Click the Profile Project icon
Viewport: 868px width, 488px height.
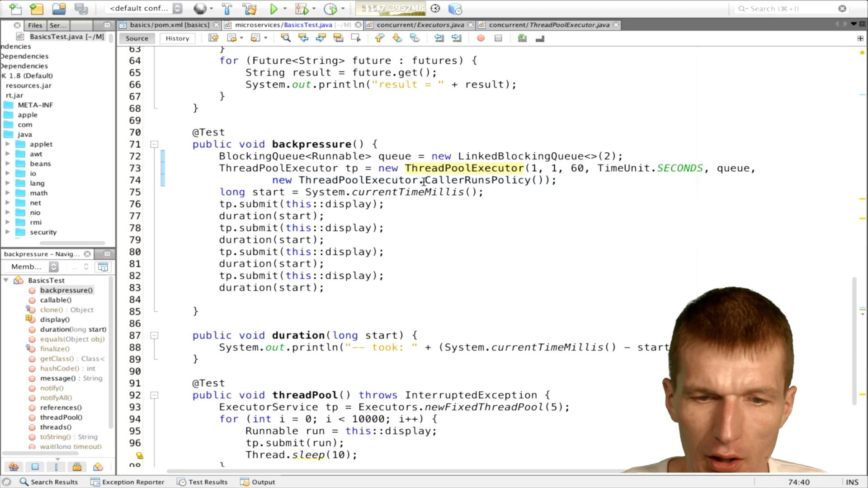330,9
